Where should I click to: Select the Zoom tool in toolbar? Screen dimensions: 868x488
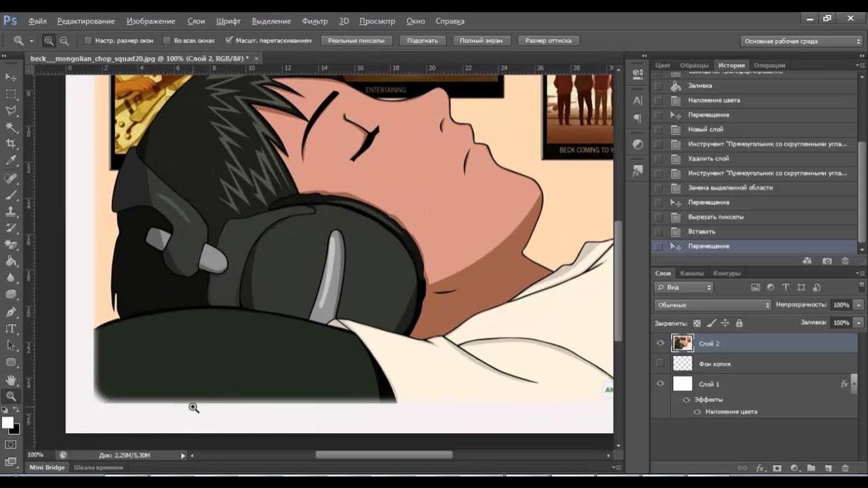(11, 396)
